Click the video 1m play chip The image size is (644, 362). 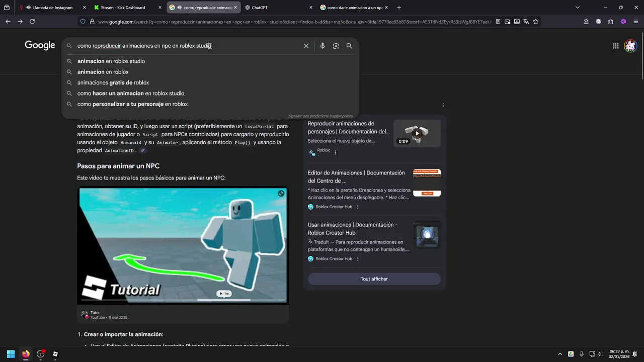[224, 294]
